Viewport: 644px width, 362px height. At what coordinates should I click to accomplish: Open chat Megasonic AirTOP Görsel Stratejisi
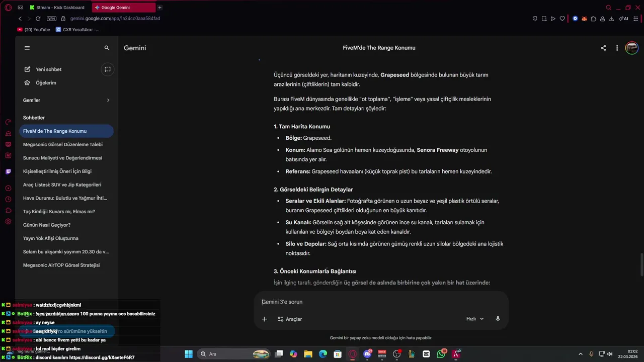pyautogui.click(x=66, y=265)
